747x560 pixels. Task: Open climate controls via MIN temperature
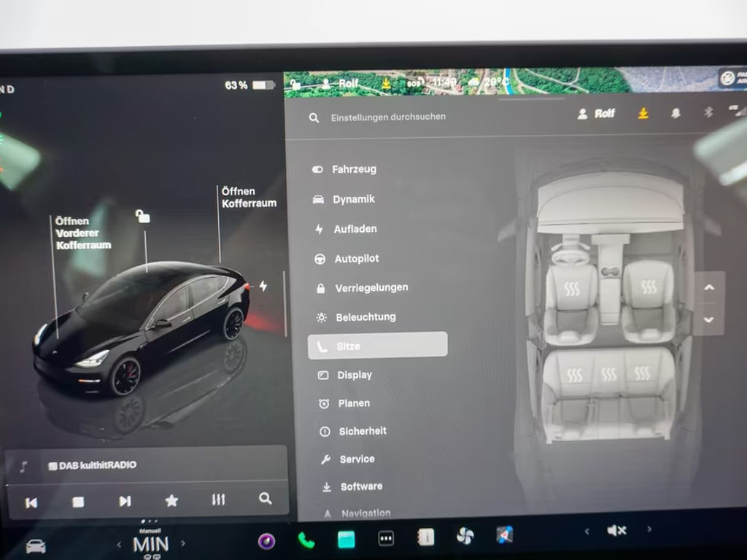pos(150,544)
